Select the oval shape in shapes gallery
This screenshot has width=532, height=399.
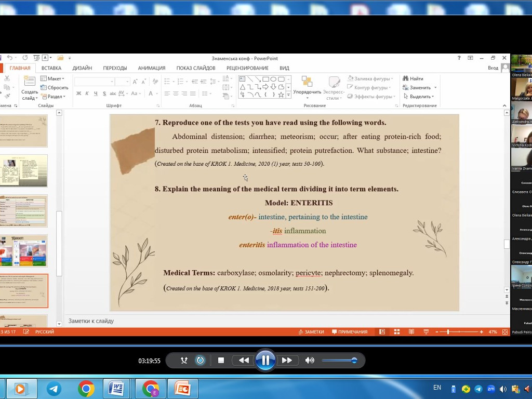(273, 79)
